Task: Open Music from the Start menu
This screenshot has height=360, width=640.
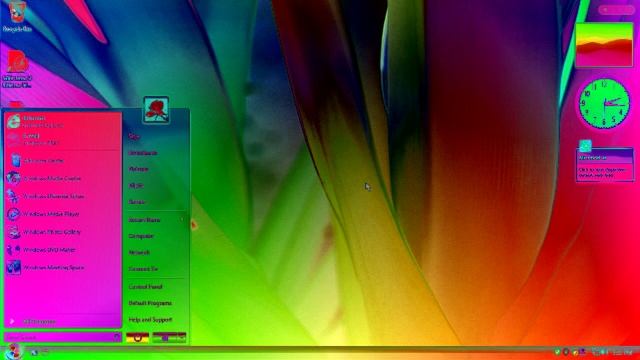Action: pyautogui.click(x=136, y=186)
